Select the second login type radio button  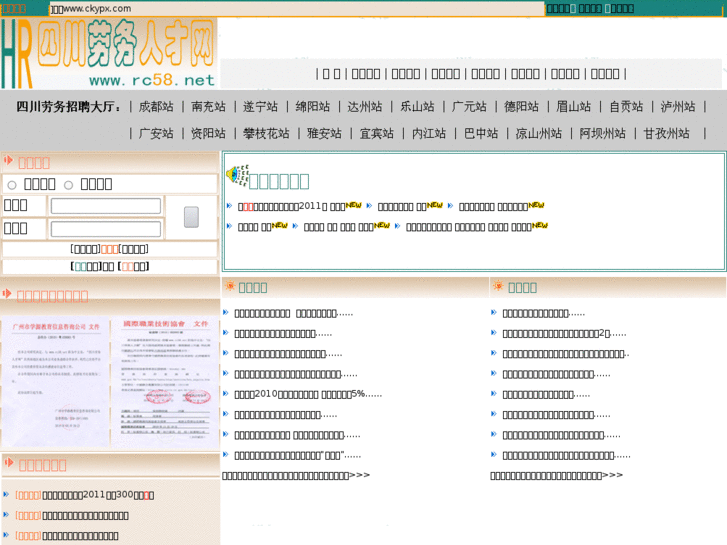(69, 185)
